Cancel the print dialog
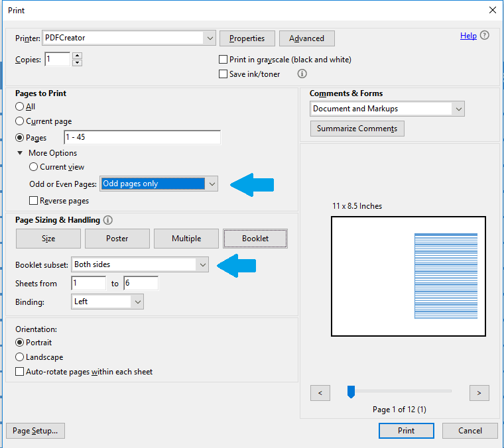Image resolution: width=504 pixels, height=448 pixels. (x=470, y=431)
